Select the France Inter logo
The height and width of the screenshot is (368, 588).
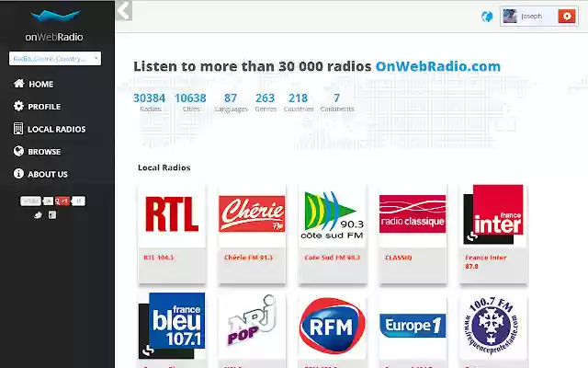[x=493, y=214]
